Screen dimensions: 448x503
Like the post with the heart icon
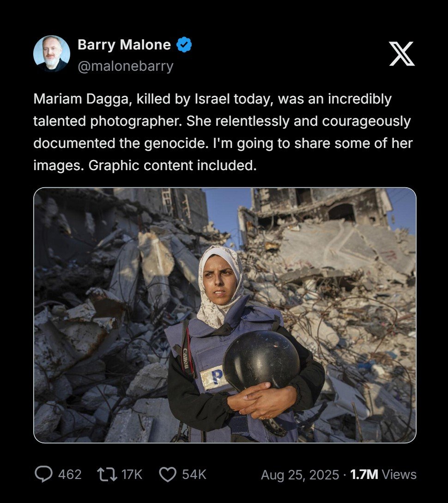click(x=168, y=474)
